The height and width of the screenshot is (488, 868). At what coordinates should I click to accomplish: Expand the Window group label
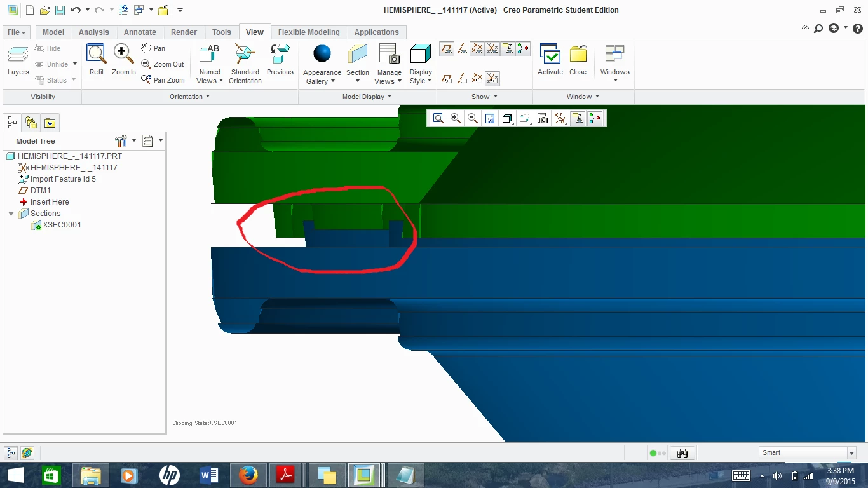(583, 97)
